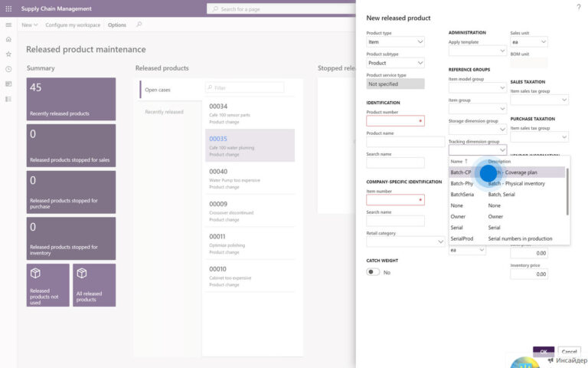Screen dimensions: 588x368
Task: Open case 00035 link
Action: [x=218, y=139]
